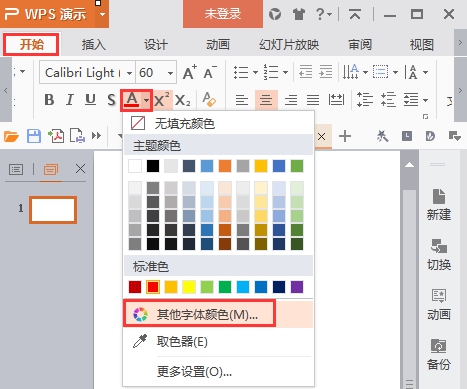Open the WPS 演示 application menu dropdown
The image size is (467, 389).
[x=102, y=14]
